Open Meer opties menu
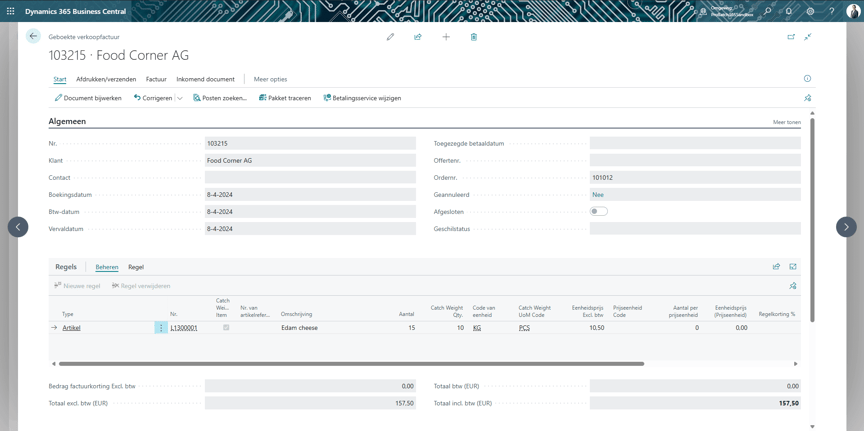The image size is (864, 431). pos(270,79)
